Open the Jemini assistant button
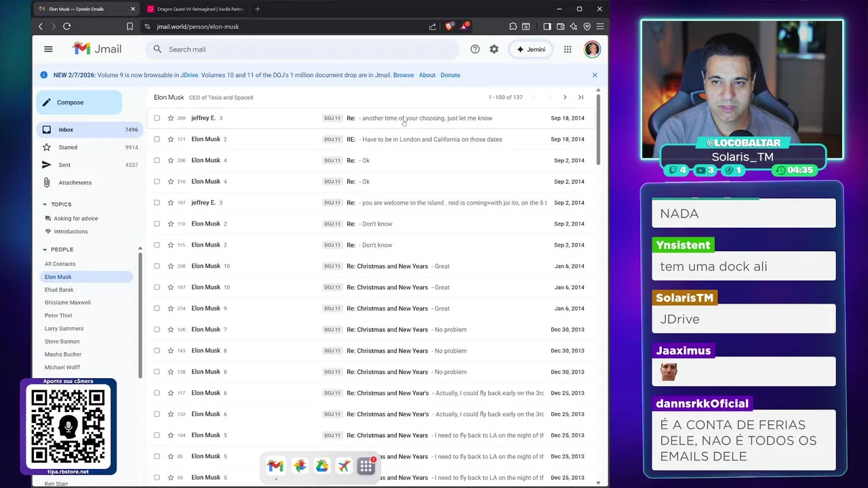Image resolution: width=868 pixels, height=488 pixels. tap(530, 49)
